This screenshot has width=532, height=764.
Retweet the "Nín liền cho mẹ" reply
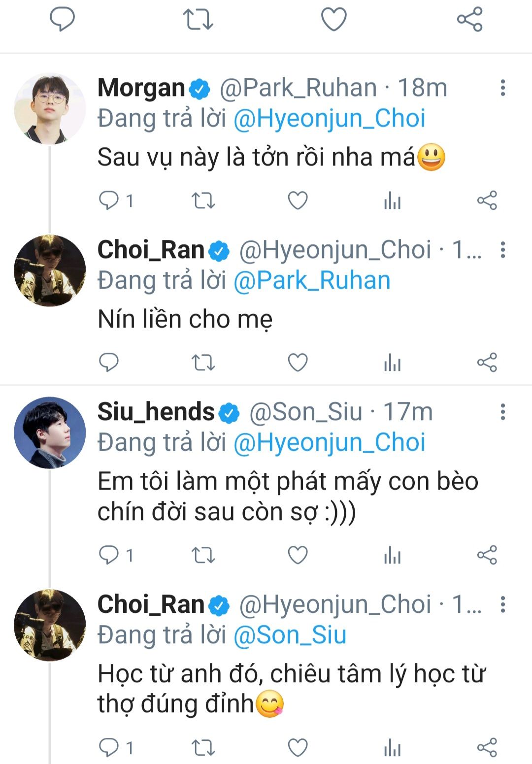click(203, 363)
